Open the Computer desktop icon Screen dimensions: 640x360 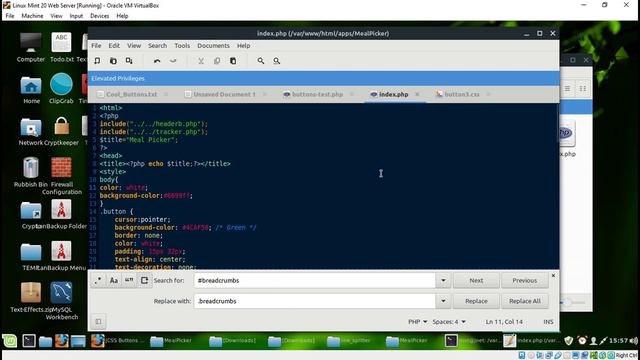click(31, 47)
